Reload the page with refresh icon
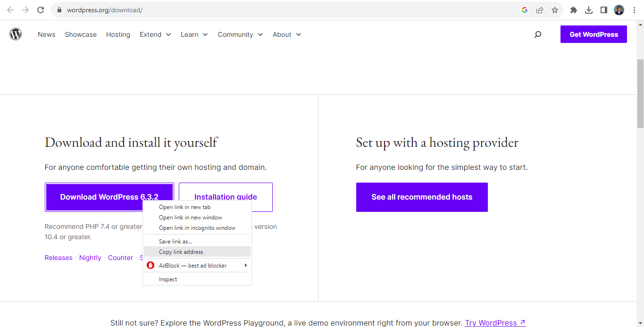Screen dimensions: 644x327 [41, 10]
